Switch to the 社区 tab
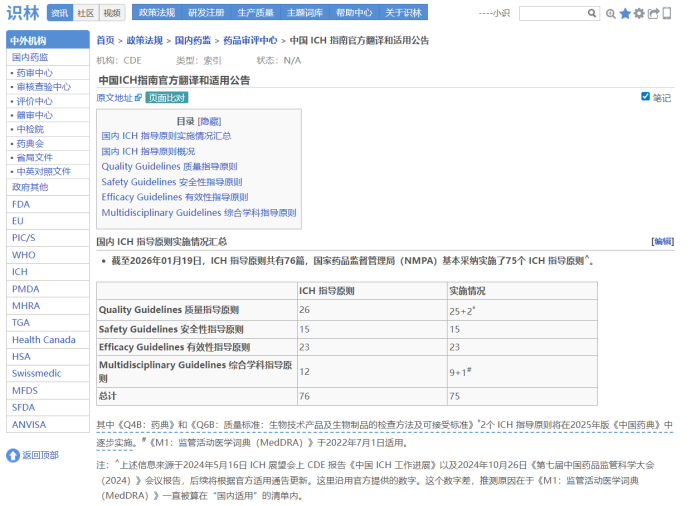Image resolution: width=692 pixels, height=506 pixels. click(86, 13)
